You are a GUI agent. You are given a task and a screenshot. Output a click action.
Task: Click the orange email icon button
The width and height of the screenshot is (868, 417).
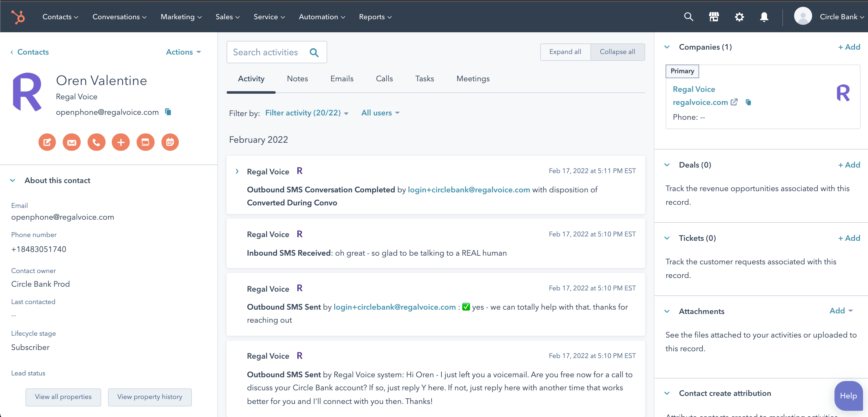tap(71, 142)
